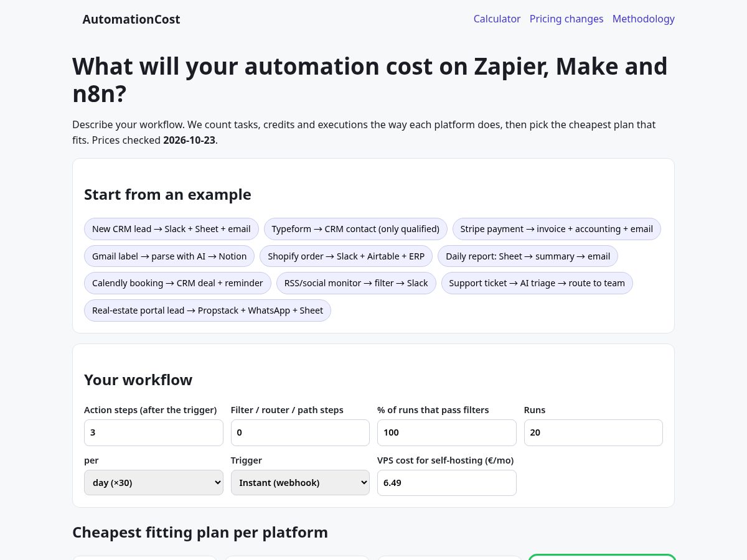Load the Daily report: Sheet → summary example
Screen dimensions: 747x560
pos(528,256)
